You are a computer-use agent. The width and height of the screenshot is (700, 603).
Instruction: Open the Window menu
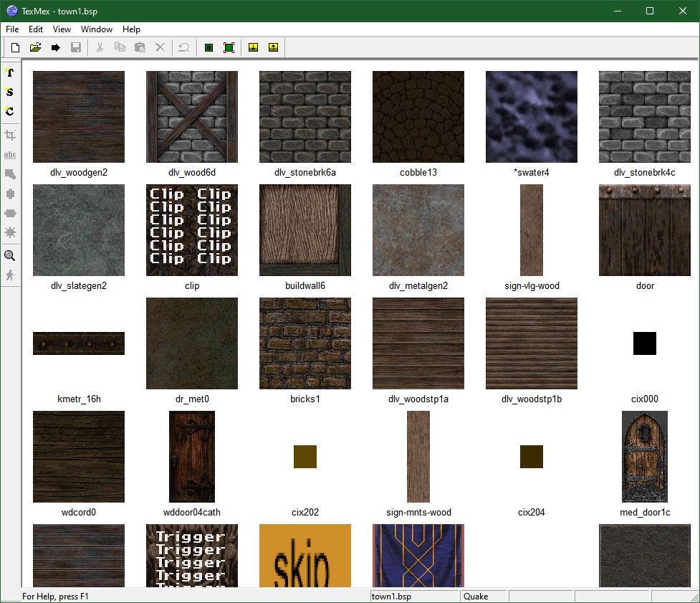click(97, 29)
